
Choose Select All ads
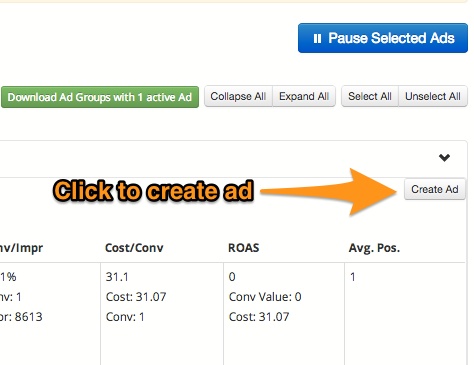(x=370, y=96)
